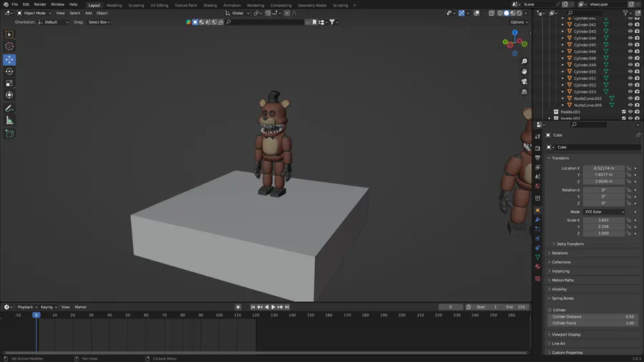
Task: Select the Cursor tool
Action: (x=9, y=47)
